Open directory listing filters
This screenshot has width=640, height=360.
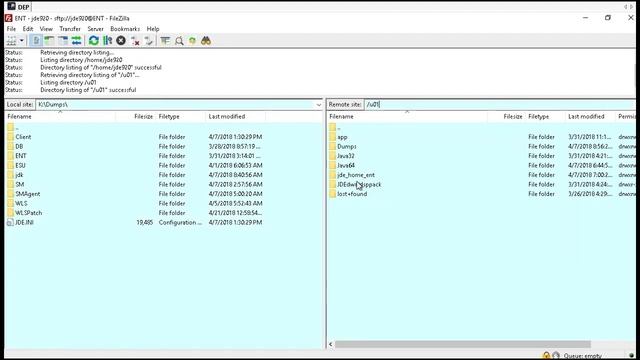pyautogui.click(x=165, y=40)
